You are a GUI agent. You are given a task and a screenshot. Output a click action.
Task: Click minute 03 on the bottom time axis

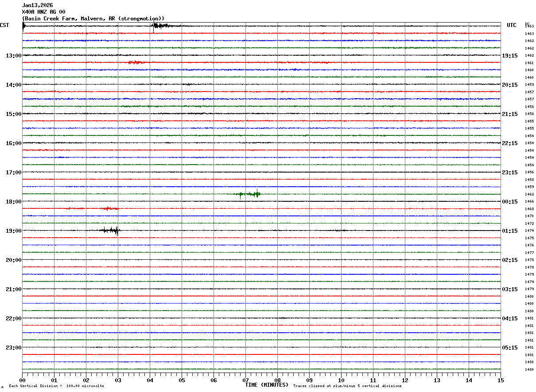pyautogui.click(x=118, y=380)
